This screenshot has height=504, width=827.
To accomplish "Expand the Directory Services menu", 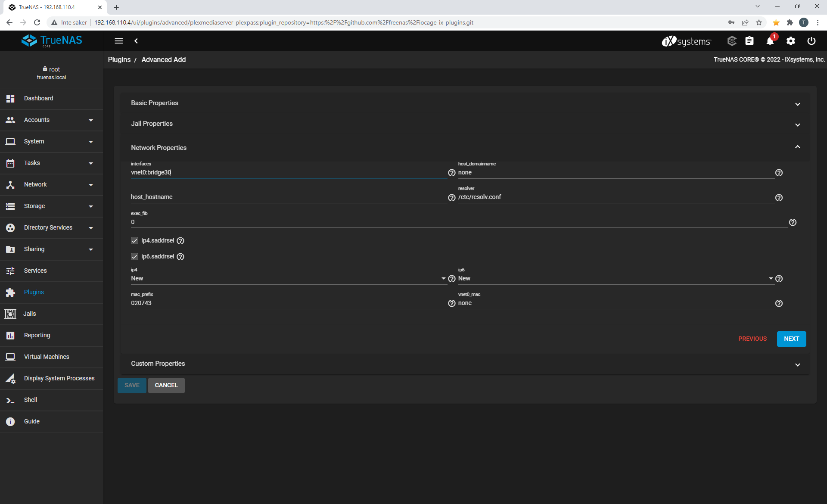I will pos(52,228).
